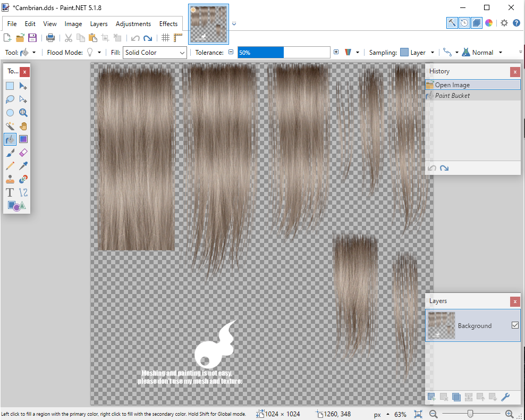
Task: Select the Gradient tool
Action: pyautogui.click(x=23, y=139)
